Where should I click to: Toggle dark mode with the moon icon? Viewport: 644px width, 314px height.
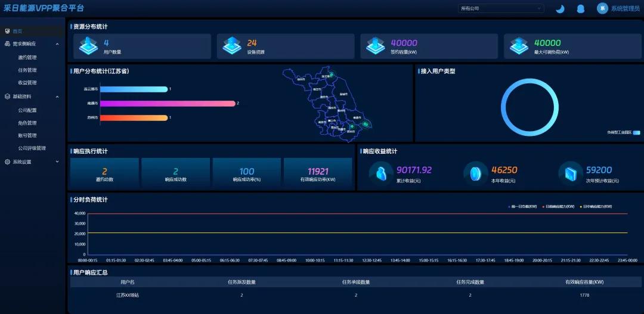click(x=560, y=8)
